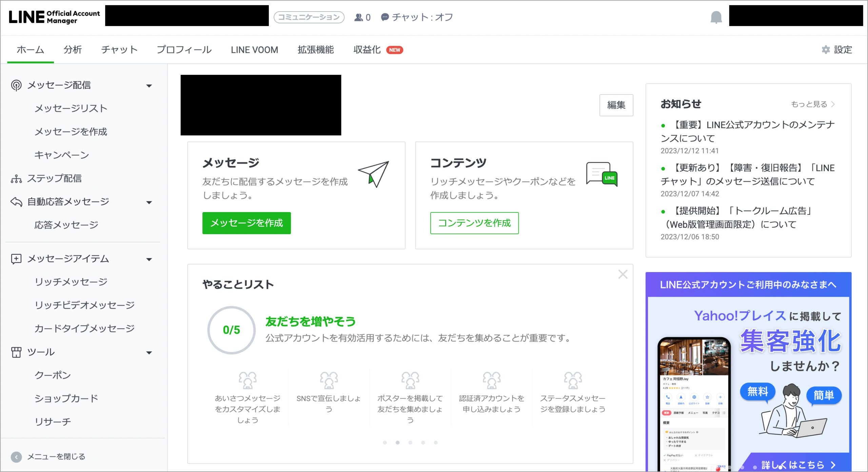Screen dimensions: 868x472
Task: Click the ステップ配信 hierarchy icon
Action: pyautogui.click(x=16, y=179)
